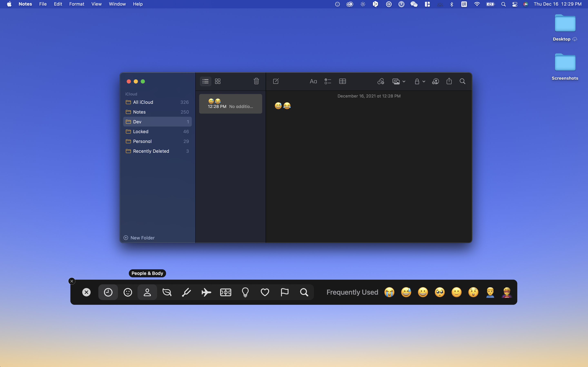Screen dimensions: 588x367
Task: Open the Aa text formatting menu
Action: pyautogui.click(x=313, y=81)
